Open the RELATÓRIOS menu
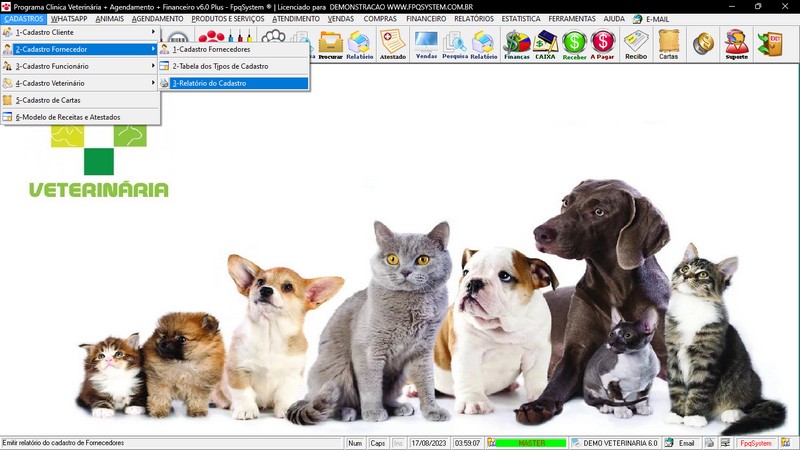Screen dimensions: 800x450 tap(474, 19)
